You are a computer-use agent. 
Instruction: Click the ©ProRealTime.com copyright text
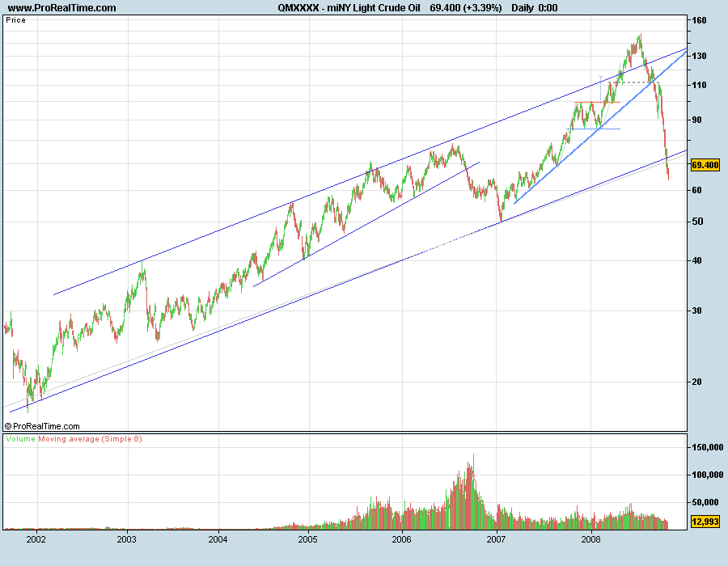[42, 426]
